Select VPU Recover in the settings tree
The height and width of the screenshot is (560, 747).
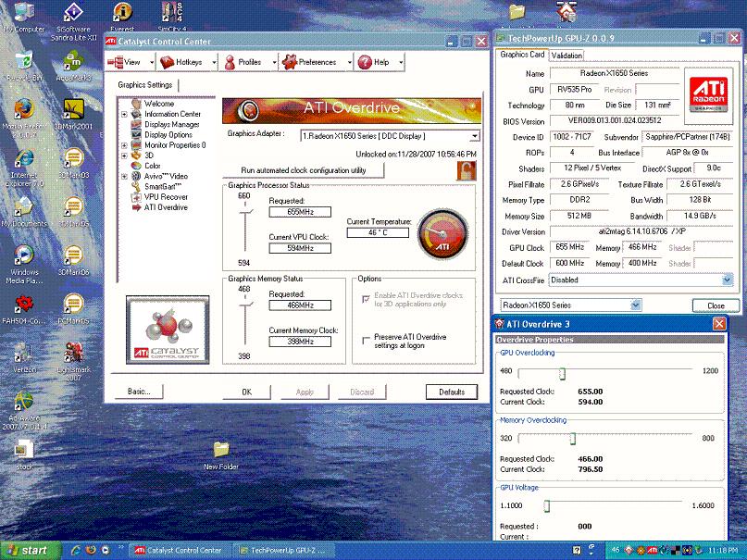click(x=166, y=196)
